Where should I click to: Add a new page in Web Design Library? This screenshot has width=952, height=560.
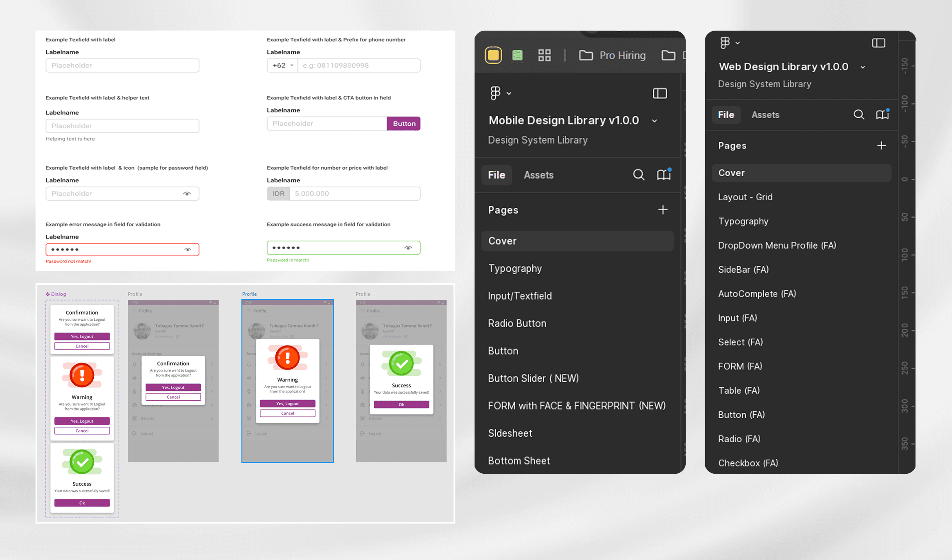coord(881,146)
